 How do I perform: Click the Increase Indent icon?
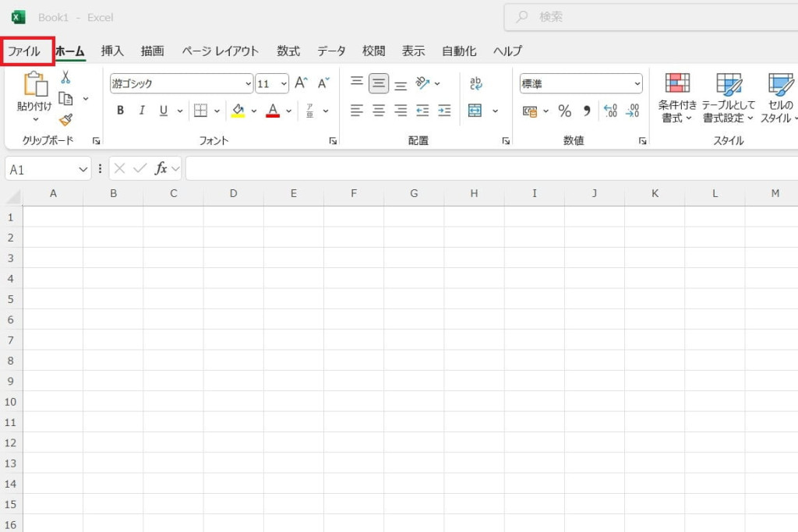444,111
